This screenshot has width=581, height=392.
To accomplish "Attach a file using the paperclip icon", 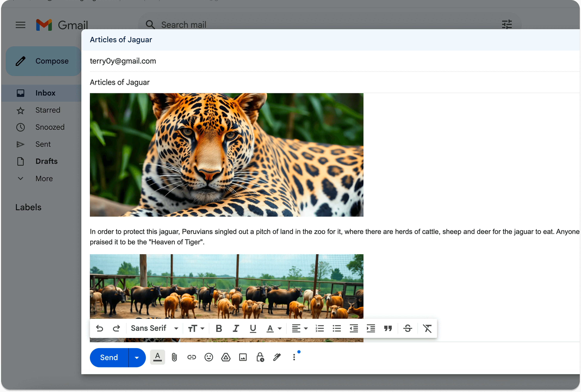I will pyautogui.click(x=174, y=357).
